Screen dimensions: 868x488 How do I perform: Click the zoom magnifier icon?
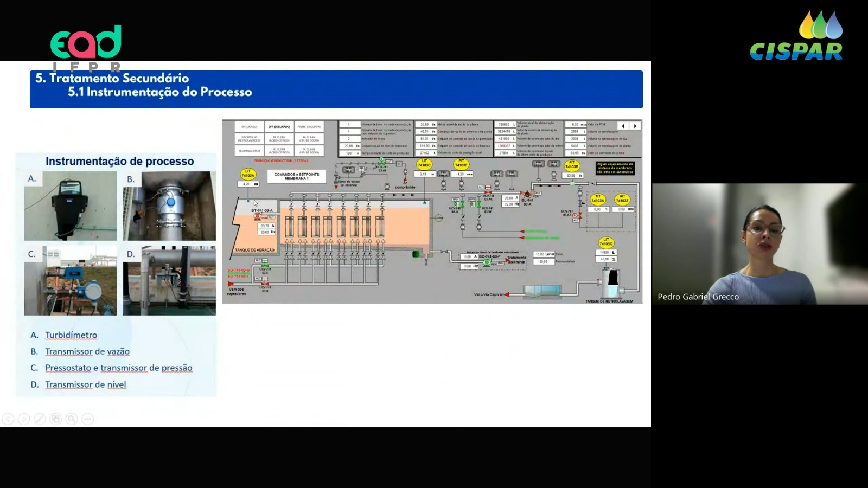coord(72,419)
